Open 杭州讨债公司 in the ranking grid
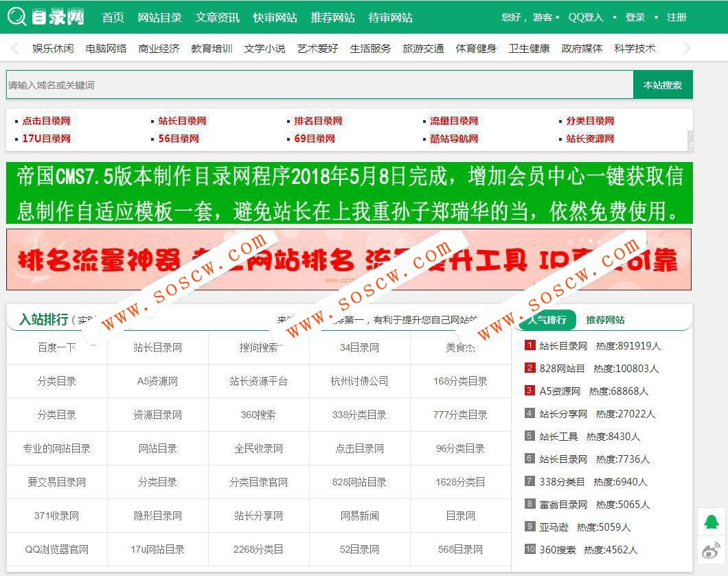This screenshot has height=576, width=728. pos(359,381)
